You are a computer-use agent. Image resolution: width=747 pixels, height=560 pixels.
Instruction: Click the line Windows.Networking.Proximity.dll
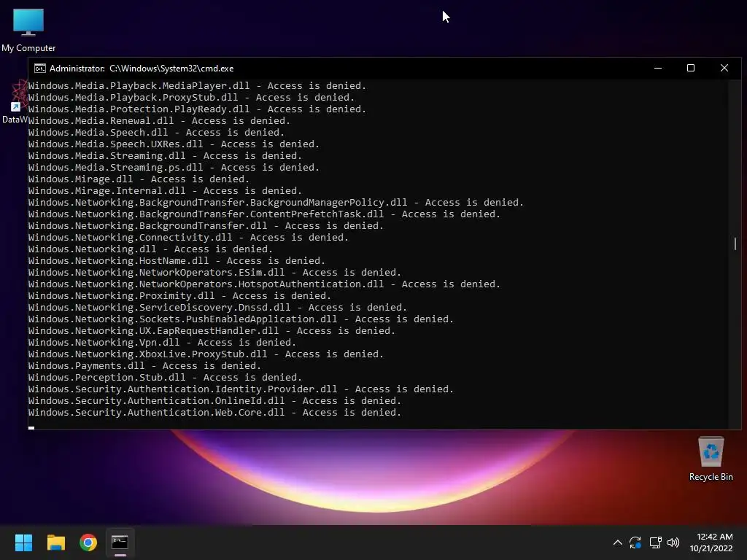click(179, 296)
